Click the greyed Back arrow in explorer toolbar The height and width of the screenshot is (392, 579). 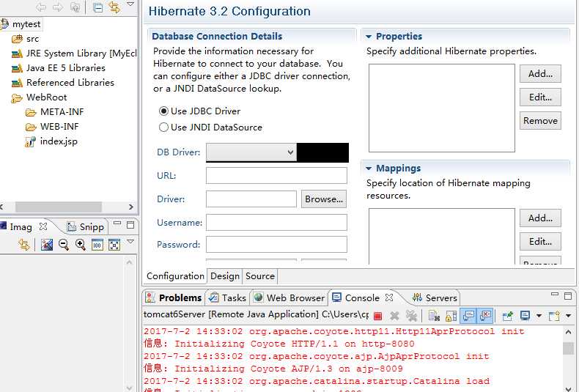point(41,7)
